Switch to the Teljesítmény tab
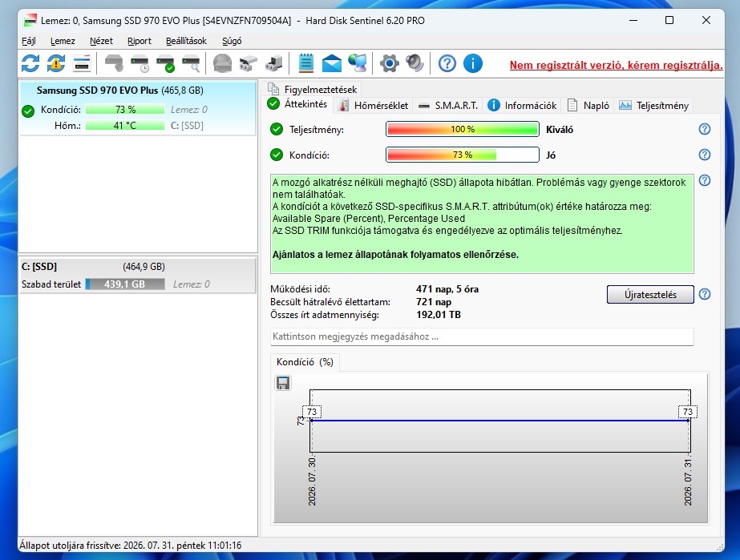Viewport: 740px width, 560px height. click(654, 106)
